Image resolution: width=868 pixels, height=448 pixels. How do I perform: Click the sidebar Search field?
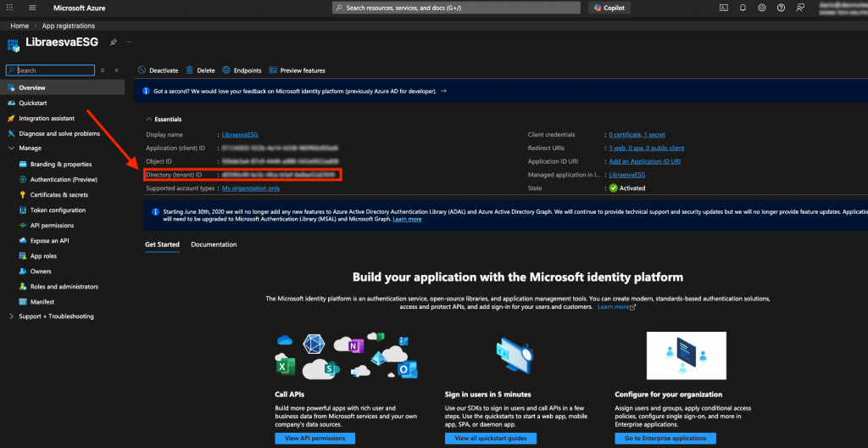[x=50, y=70]
